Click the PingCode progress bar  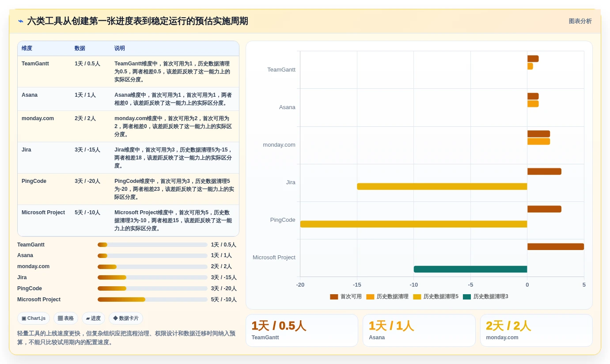(152, 288)
